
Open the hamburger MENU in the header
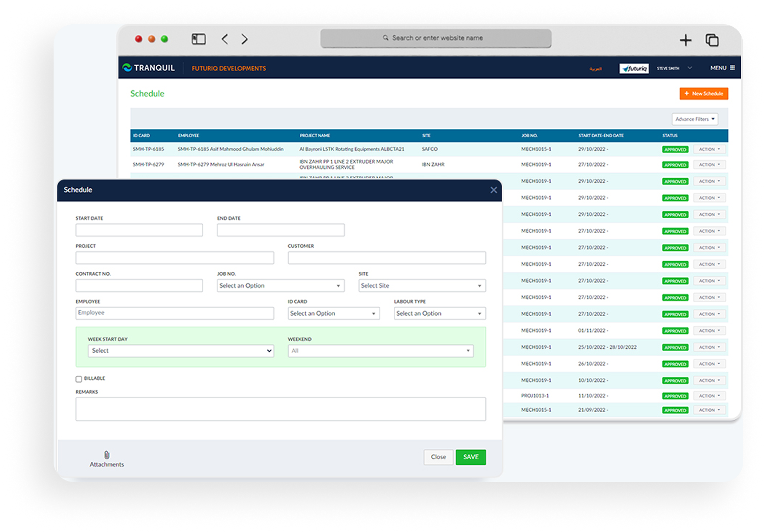coord(722,68)
